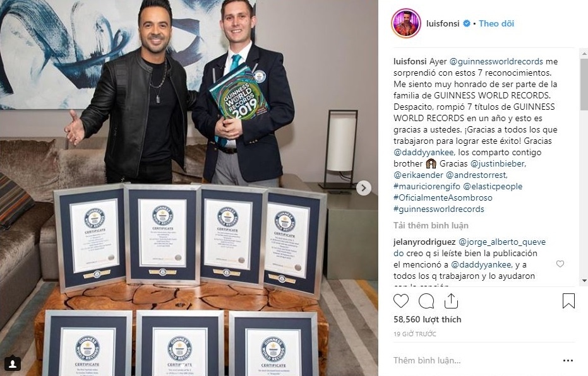This screenshot has height=376, width=588.
Task: Click the comment scrollbar up arrow
Action: [584, 54]
